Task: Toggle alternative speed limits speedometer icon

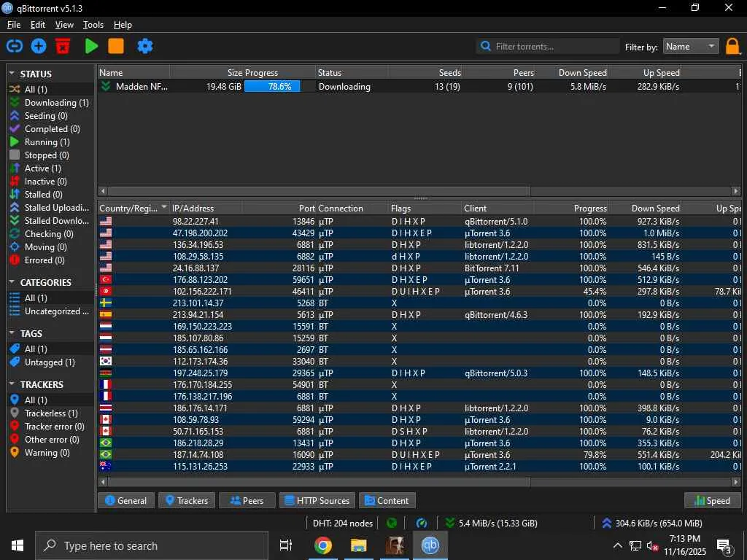Action: click(x=422, y=524)
